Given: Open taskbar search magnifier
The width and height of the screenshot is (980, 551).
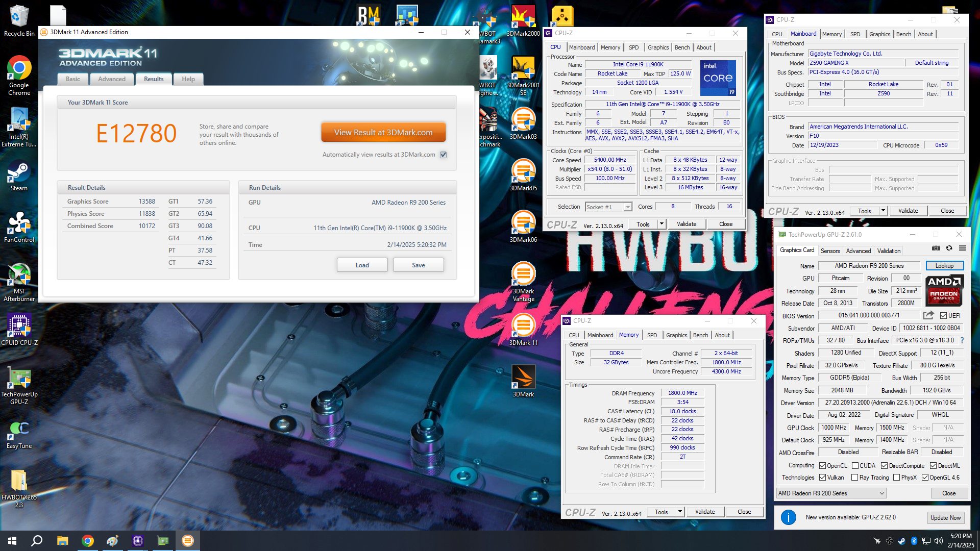Looking at the screenshot, I should (x=37, y=541).
